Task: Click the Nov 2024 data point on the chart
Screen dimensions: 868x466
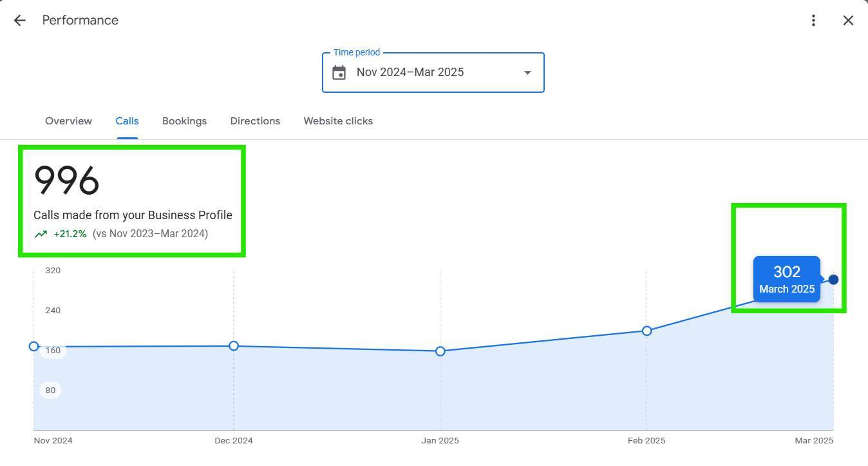Action: pyautogui.click(x=34, y=346)
